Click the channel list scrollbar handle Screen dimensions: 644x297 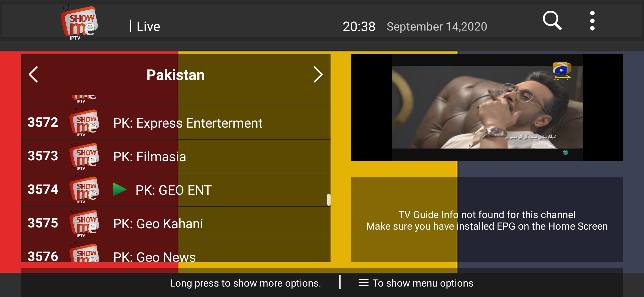(x=329, y=200)
